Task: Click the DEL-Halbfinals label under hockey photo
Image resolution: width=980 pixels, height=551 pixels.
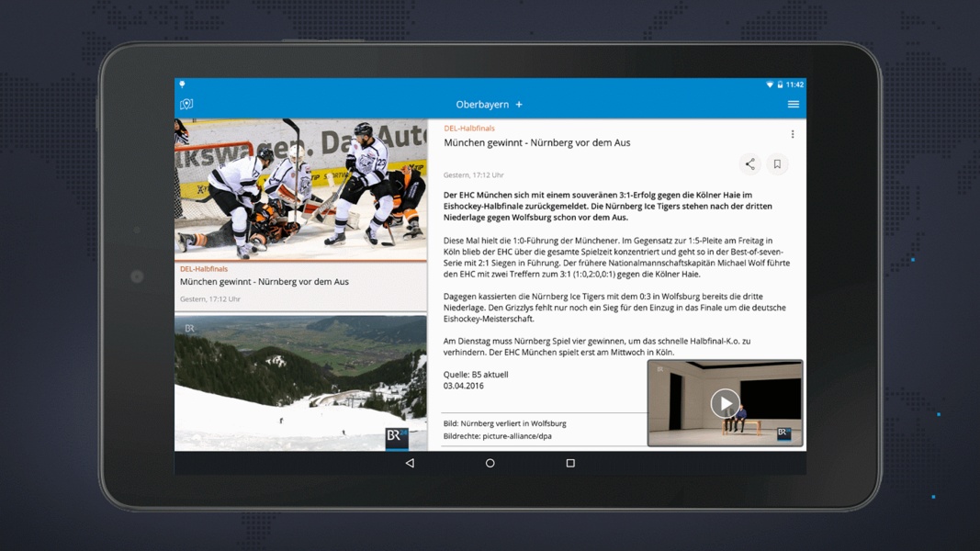Action: 204,269
